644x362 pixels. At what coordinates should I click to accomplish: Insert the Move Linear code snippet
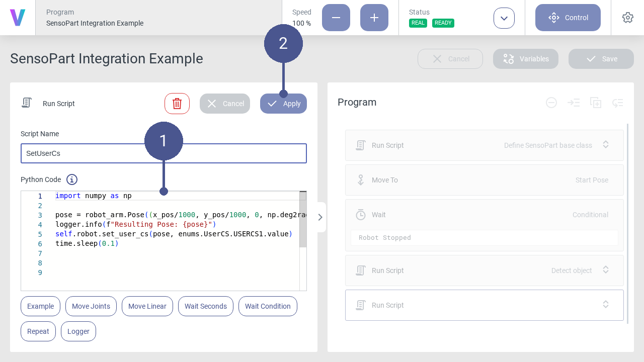tap(147, 306)
